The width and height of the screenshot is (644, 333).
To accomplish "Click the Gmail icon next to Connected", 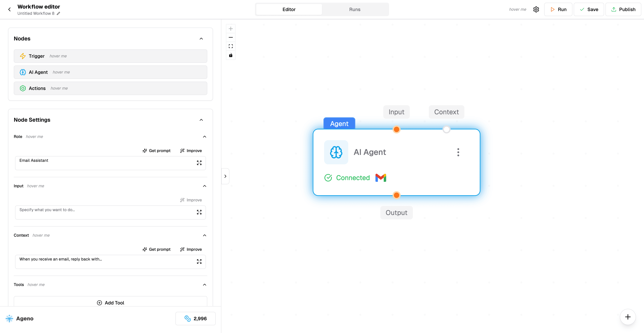I will [x=381, y=178].
